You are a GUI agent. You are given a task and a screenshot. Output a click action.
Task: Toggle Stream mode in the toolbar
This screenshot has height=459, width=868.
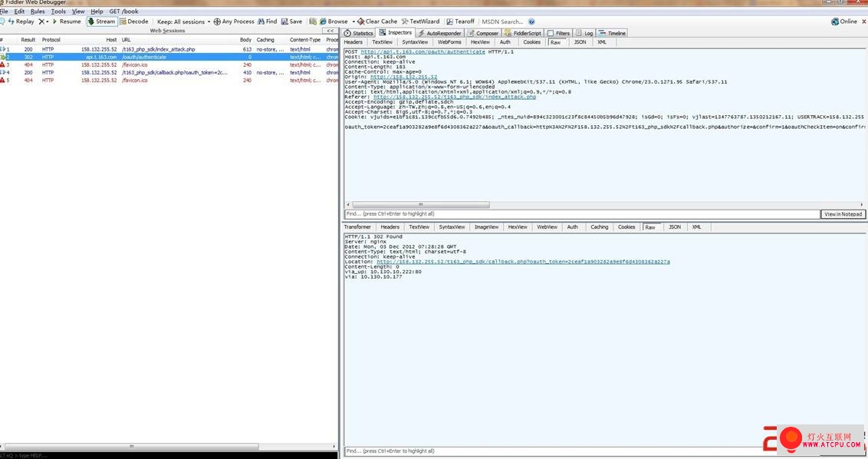click(x=101, y=21)
